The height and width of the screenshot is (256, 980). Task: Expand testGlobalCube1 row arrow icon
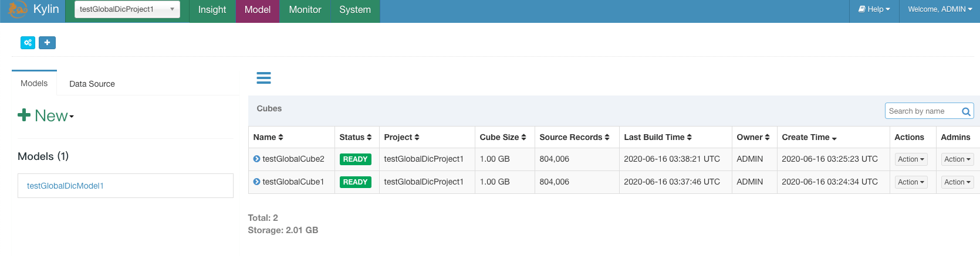(256, 182)
